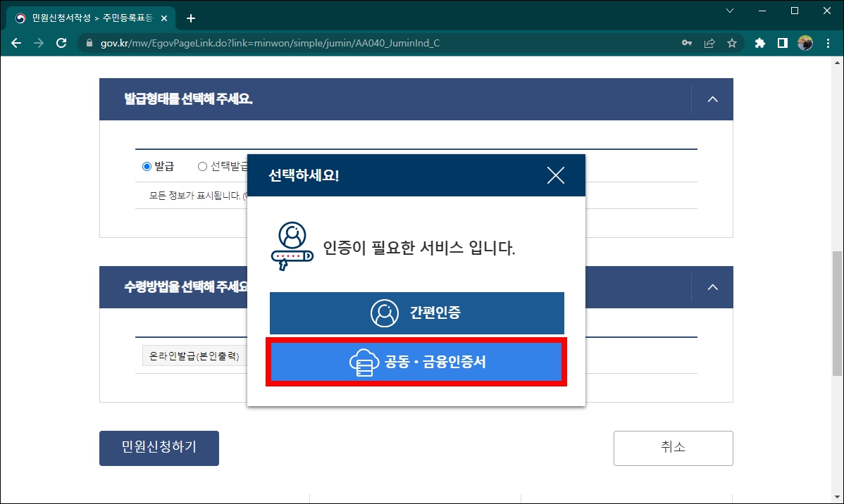Click the 공동·금융인증서 authentication button
Image resolution: width=844 pixels, height=504 pixels.
coord(415,362)
